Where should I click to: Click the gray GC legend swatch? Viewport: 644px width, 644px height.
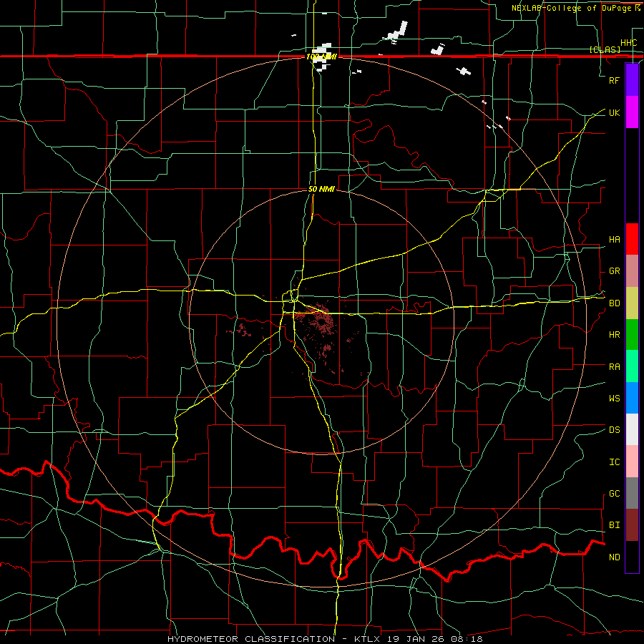632,493
